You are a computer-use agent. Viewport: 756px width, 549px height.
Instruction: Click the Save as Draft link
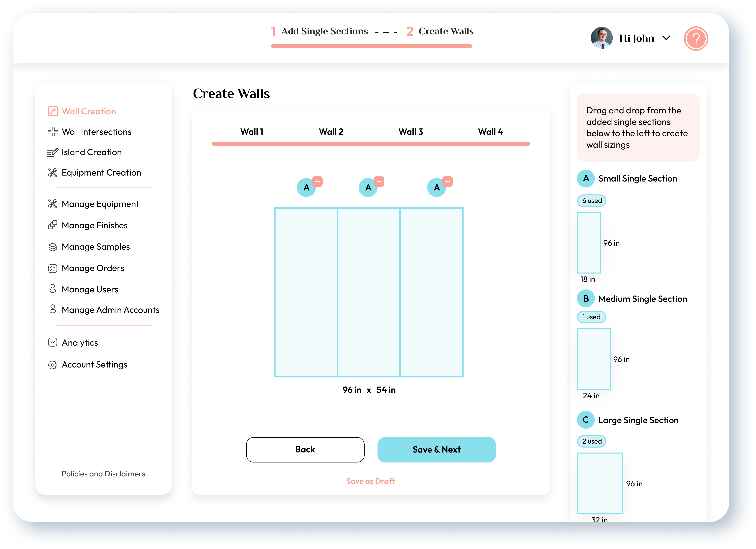pyautogui.click(x=370, y=481)
